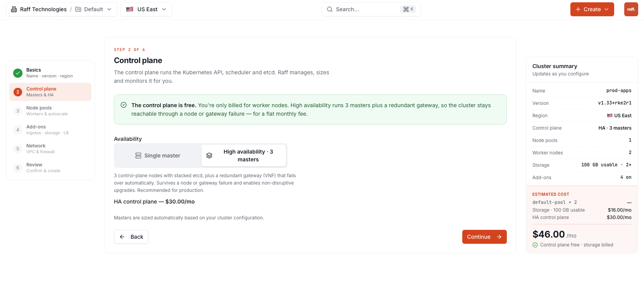Screen dimensions: 644x284
Task: Click the HA · 3 masters summary value
Action: [615, 128]
